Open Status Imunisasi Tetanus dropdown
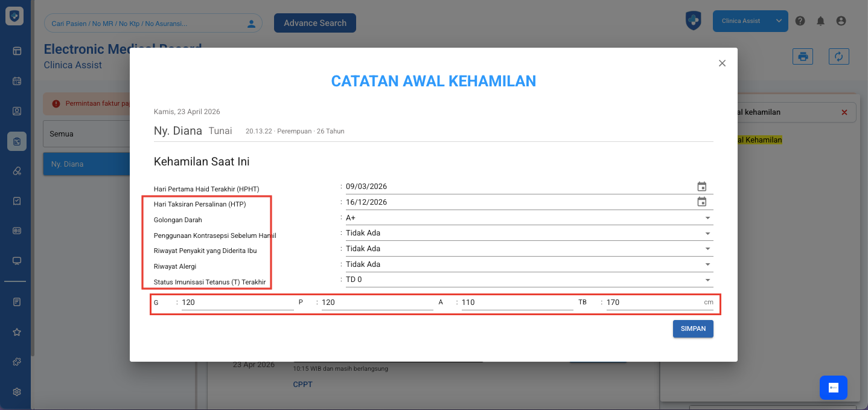The image size is (868, 410). (707, 280)
